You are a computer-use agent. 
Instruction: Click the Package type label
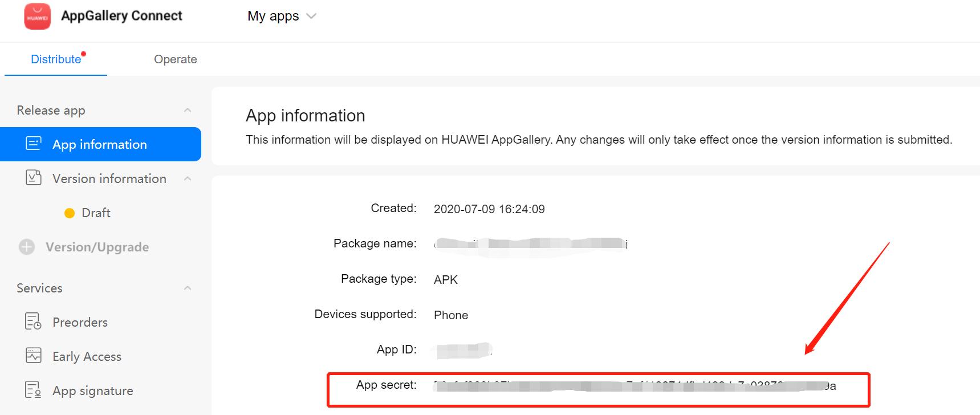tap(379, 279)
